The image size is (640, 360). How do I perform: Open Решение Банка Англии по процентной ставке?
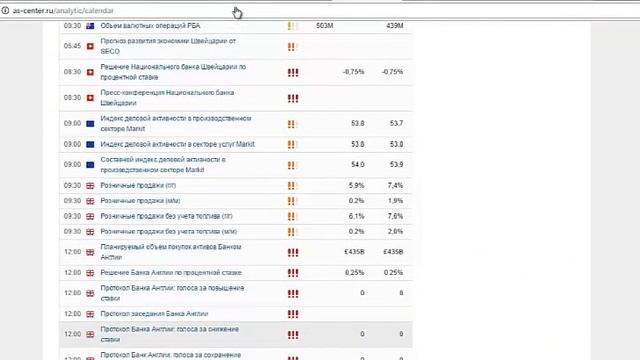171,272
